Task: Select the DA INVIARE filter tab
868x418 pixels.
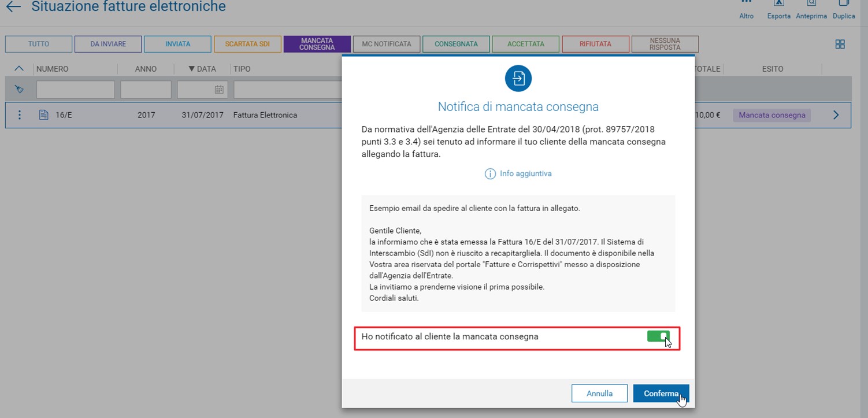Action: pos(108,44)
